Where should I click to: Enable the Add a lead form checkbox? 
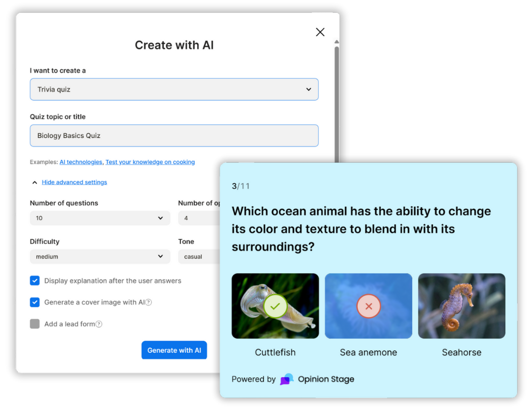35,324
